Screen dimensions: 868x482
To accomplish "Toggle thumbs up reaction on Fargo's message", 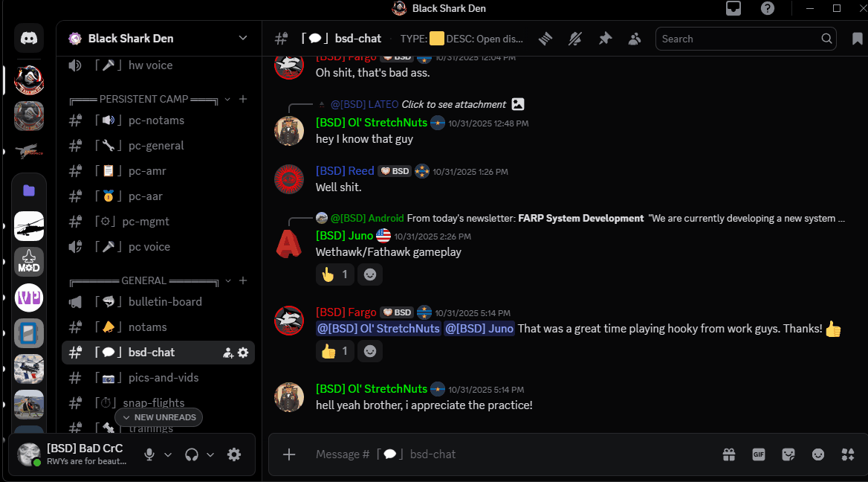I will [x=335, y=351].
